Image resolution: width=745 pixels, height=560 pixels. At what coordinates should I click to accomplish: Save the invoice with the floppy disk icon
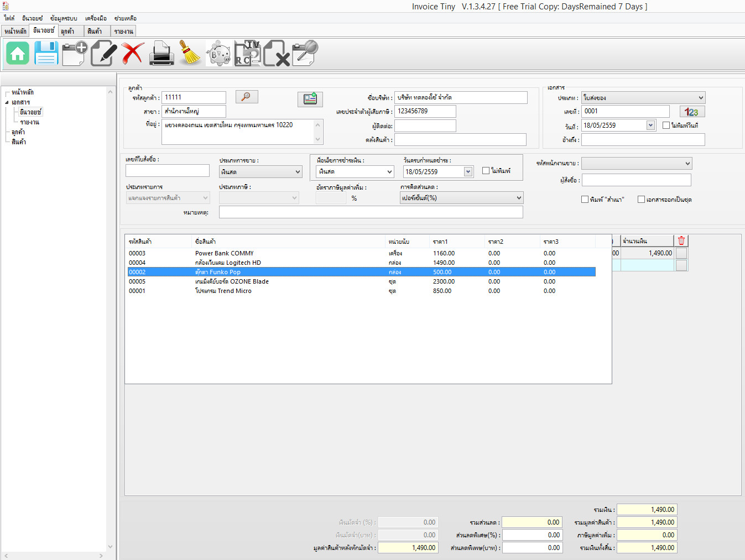point(46,54)
